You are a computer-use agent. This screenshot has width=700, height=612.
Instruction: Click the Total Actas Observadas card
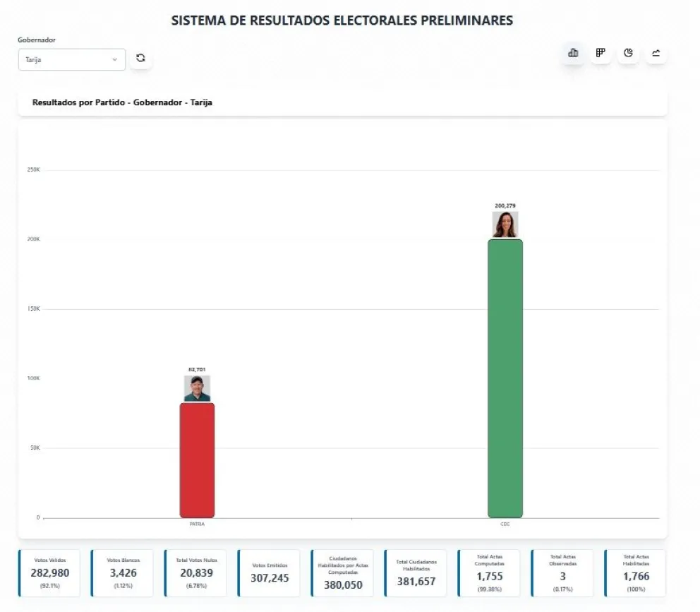coord(562,572)
